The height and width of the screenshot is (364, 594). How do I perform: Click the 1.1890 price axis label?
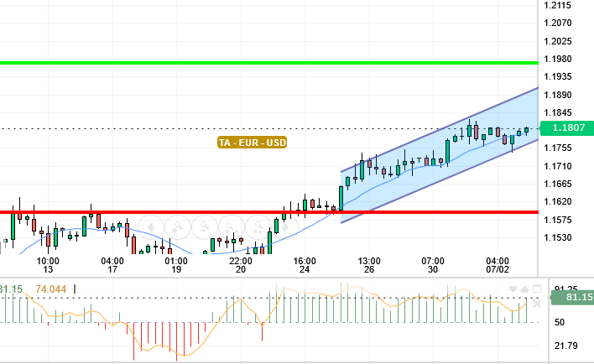tap(557, 95)
